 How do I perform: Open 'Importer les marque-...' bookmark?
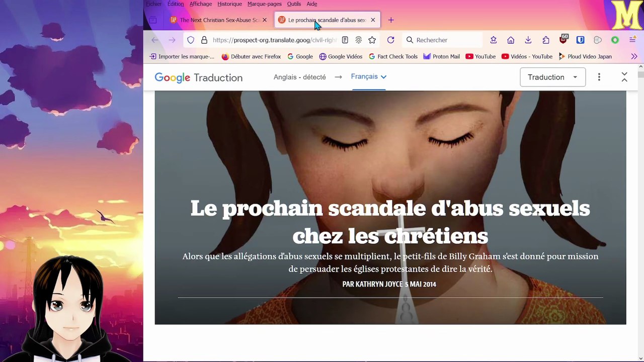(182, 56)
